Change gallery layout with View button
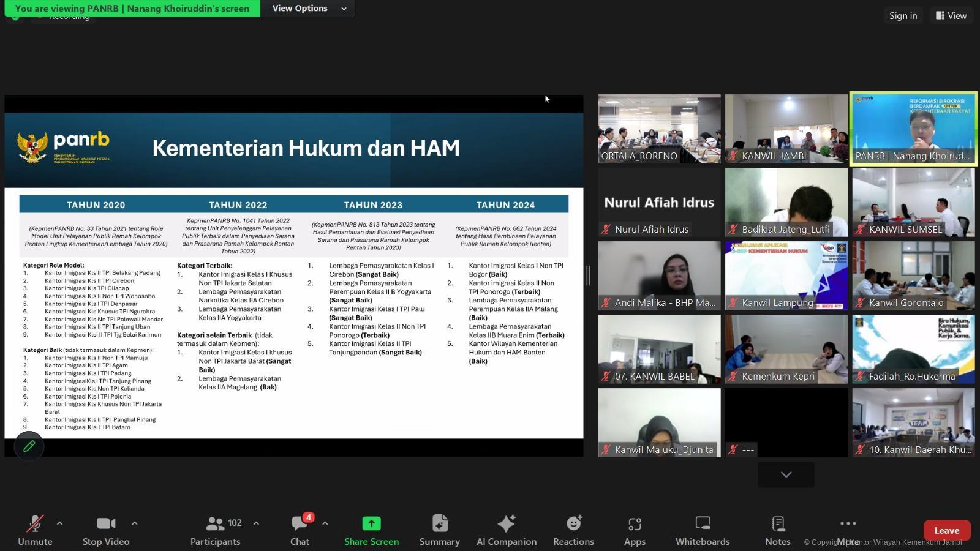Screen dimensions: 980x551 coord(951,16)
